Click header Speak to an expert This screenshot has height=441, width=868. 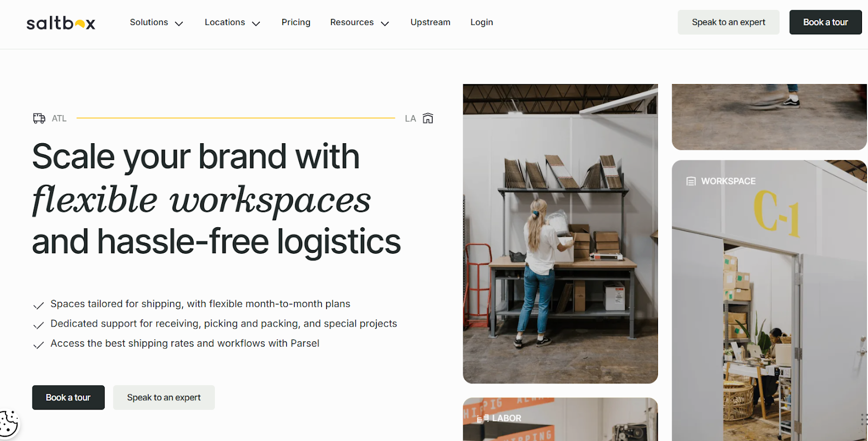pyautogui.click(x=728, y=22)
